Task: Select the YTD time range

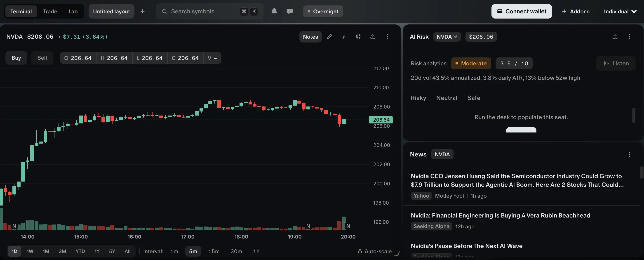Action: coord(80,251)
